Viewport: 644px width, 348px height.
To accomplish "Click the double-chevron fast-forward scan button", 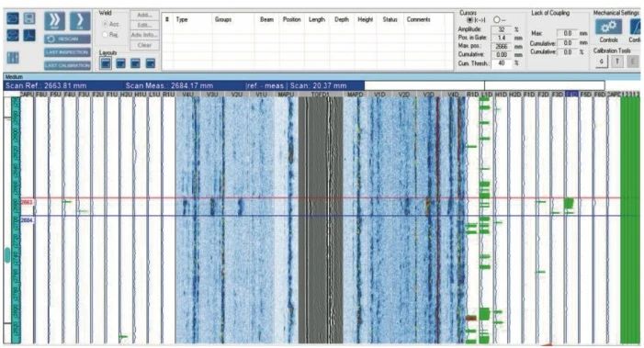I will [x=54, y=21].
